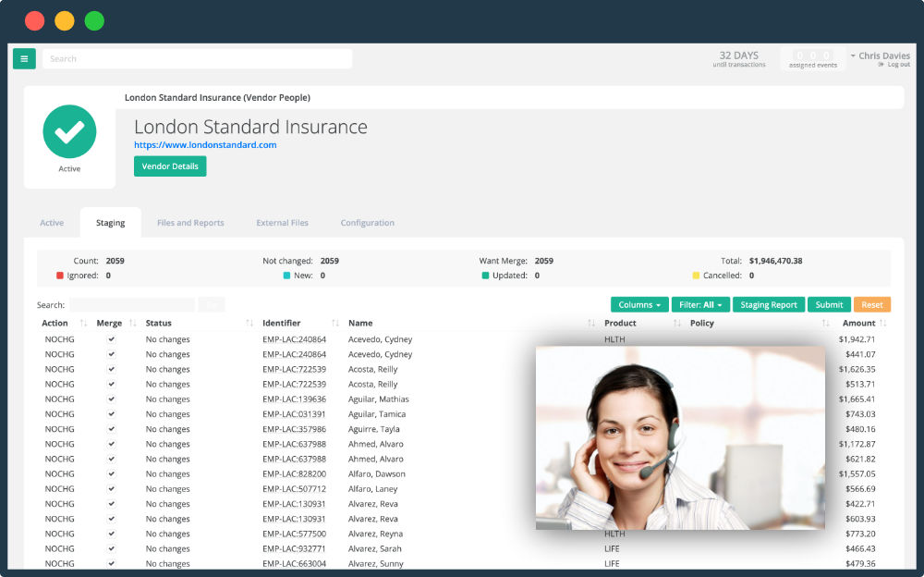The width and height of the screenshot is (924, 577).
Task: Click the NOCHG action in Alvarez, Reyna row
Action: pyautogui.click(x=59, y=534)
